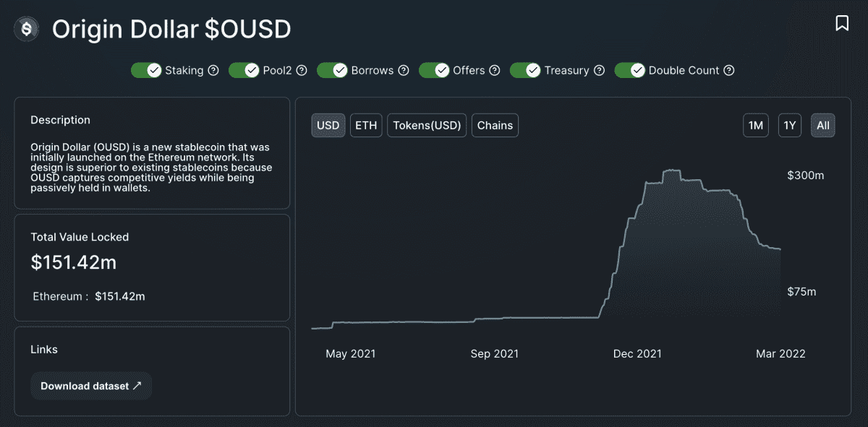Set chart range to 1M
The height and width of the screenshot is (427, 868).
756,125
